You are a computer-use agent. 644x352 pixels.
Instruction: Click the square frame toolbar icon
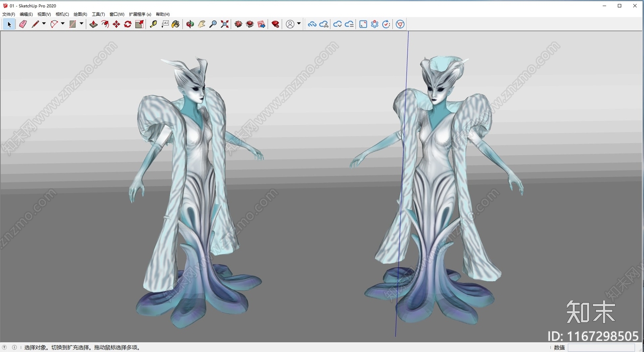click(x=363, y=24)
